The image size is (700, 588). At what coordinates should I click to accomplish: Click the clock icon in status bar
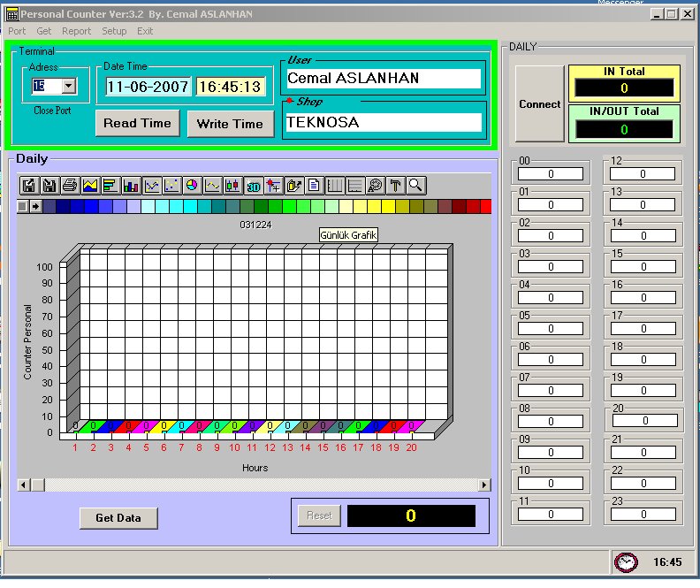tap(626, 562)
